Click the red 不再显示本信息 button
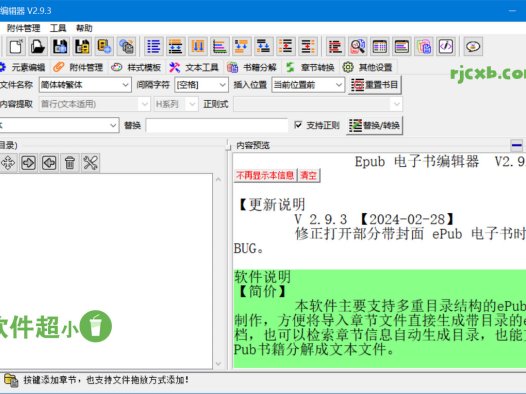This screenshot has height=394, width=526. (x=265, y=175)
